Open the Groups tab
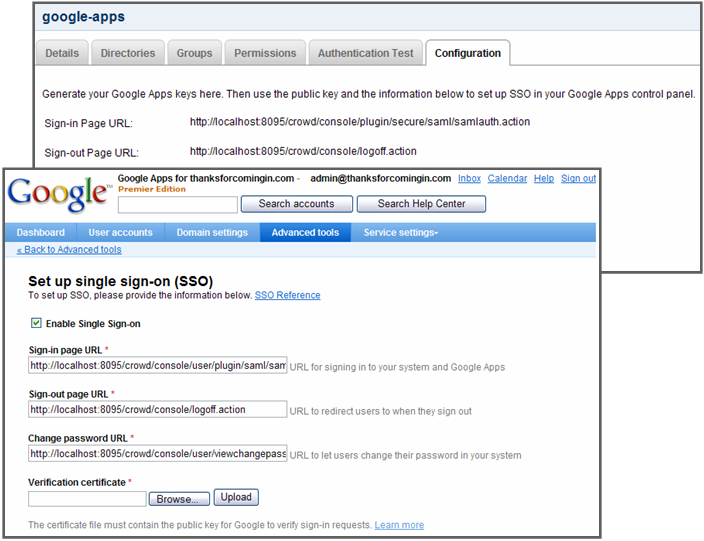Screen dimensions: 704x541 coord(194,53)
